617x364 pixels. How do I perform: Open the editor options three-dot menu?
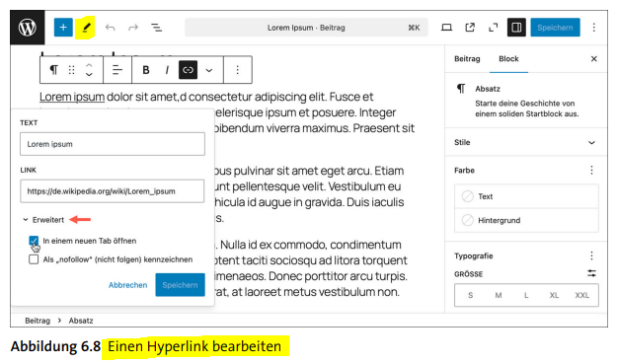pyautogui.click(x=593, y=28)
